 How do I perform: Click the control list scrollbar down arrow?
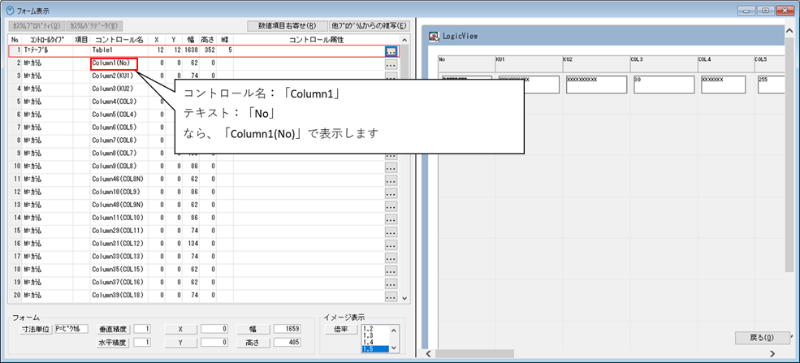pyautogui.click(x=405, y=298)
